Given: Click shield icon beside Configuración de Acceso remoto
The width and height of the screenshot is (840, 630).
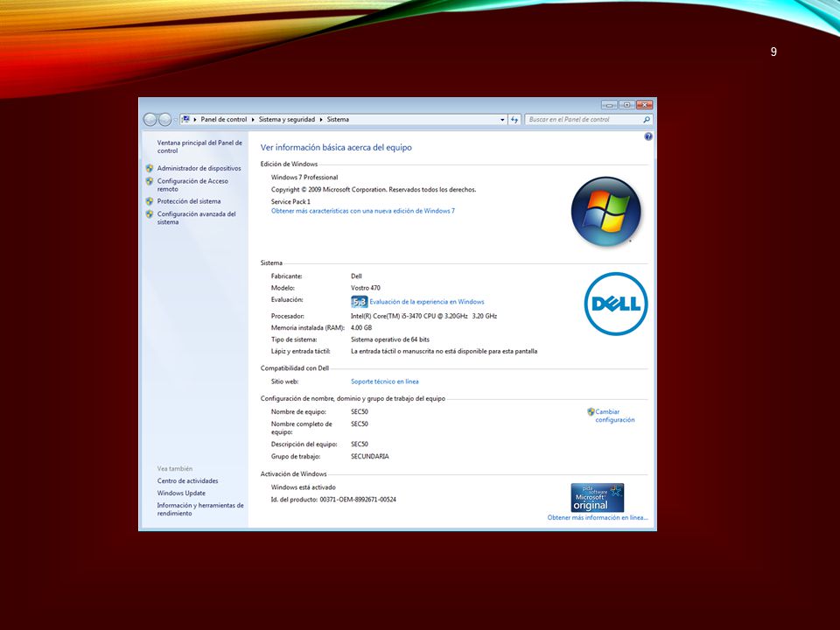Looking at the screenshot, I should point(150,181).
